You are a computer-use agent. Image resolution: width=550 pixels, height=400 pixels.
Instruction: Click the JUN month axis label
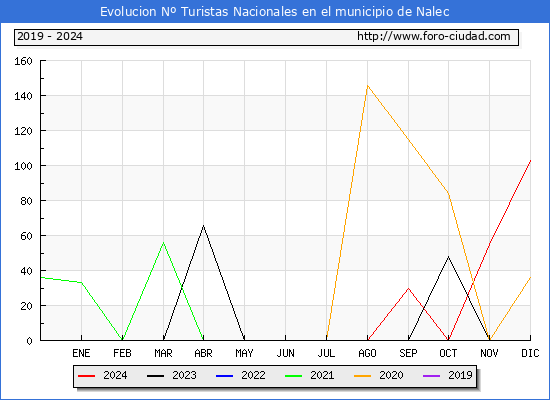(x=286, y=353)
